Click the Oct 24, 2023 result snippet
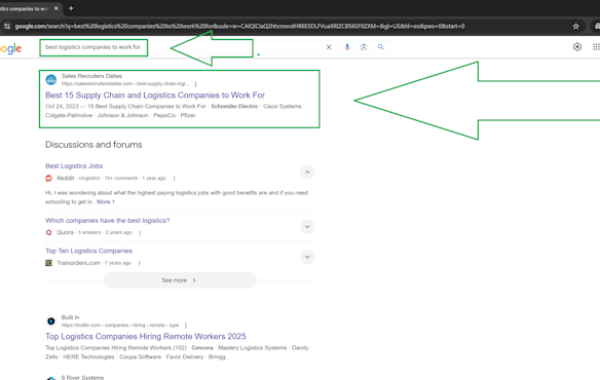Image resolution: width=600 pixels, height=380 pixels. coord(175,111)
